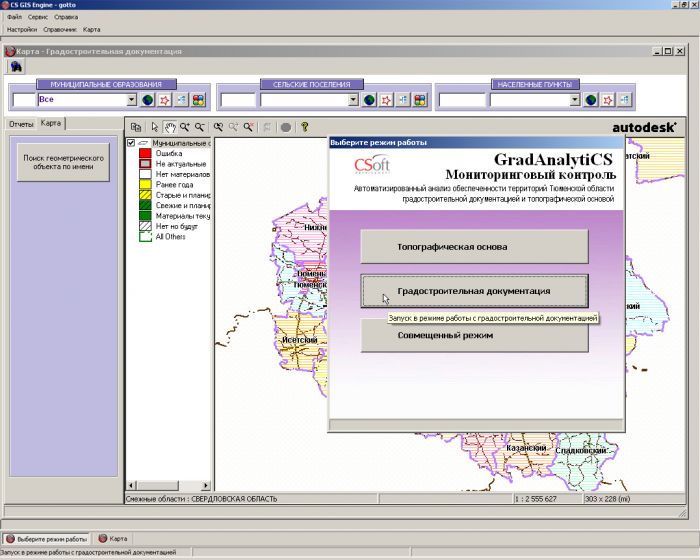Viewport: 700px width, 560px height.
Task: Click the 'All Others' legend row
Action: 162,237
